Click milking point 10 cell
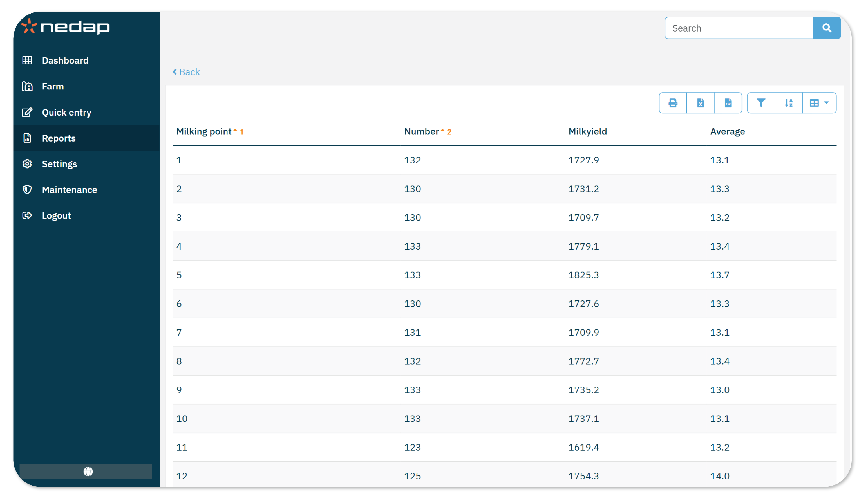Screen dimensions: 868x503 (x=182, y=419)
